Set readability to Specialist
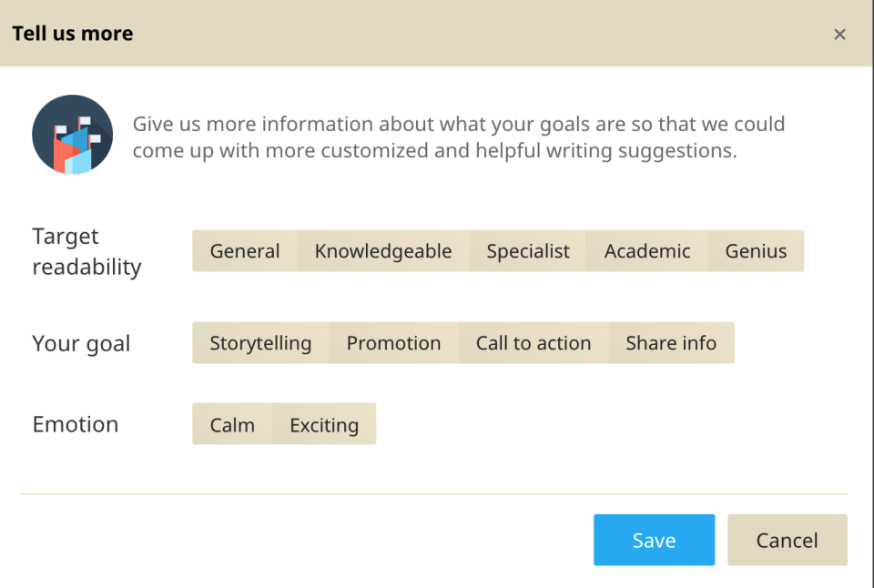 pos(528,251)
